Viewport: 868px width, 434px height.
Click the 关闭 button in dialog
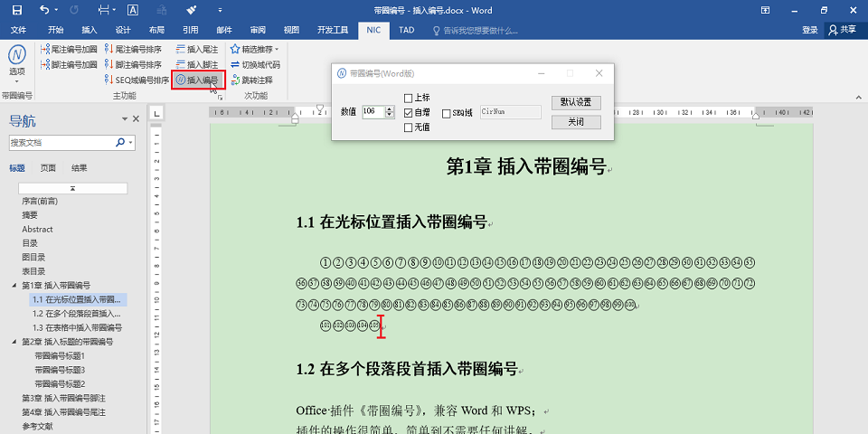click(575, 122)
